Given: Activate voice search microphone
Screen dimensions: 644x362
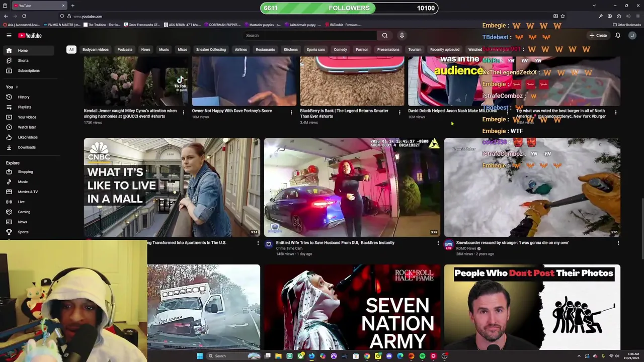Looking at the screenshot, I should click(401, 35).
